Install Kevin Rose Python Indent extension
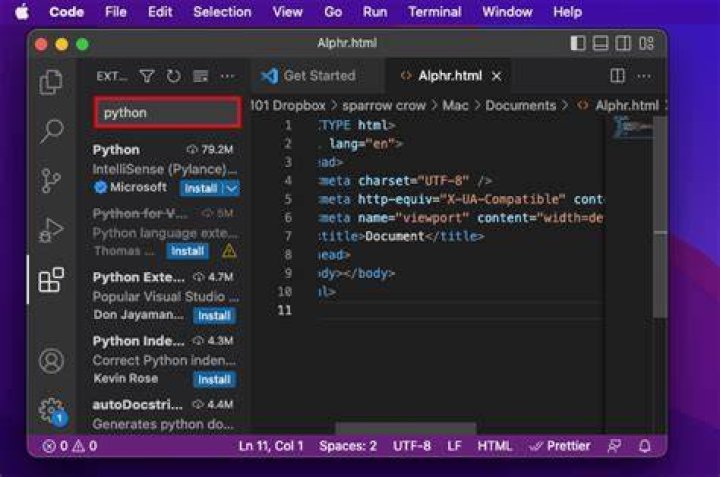This screenshot has width=720, height=477. point(214,379)
